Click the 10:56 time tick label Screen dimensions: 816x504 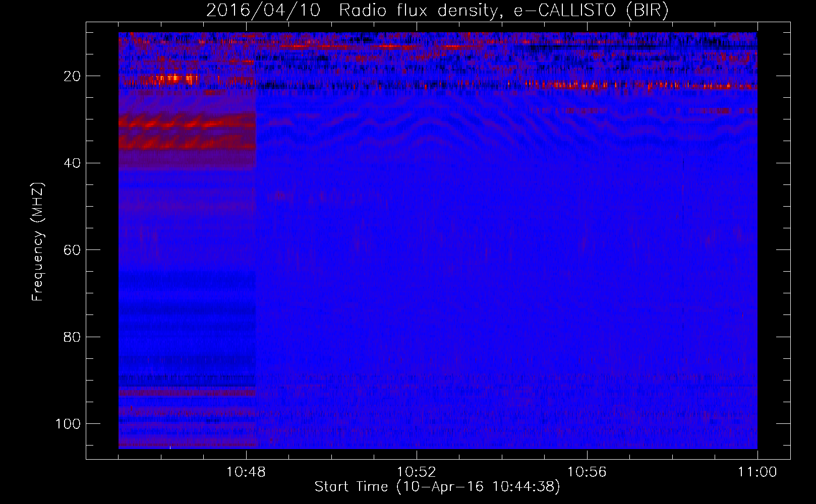pyautogui.click(x=587, y=472)
